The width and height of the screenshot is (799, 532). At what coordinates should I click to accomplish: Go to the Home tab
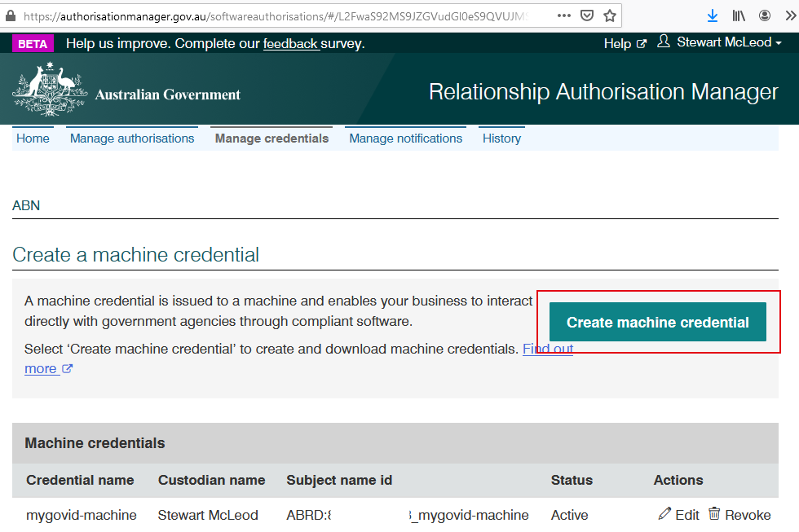click(33, 138)
